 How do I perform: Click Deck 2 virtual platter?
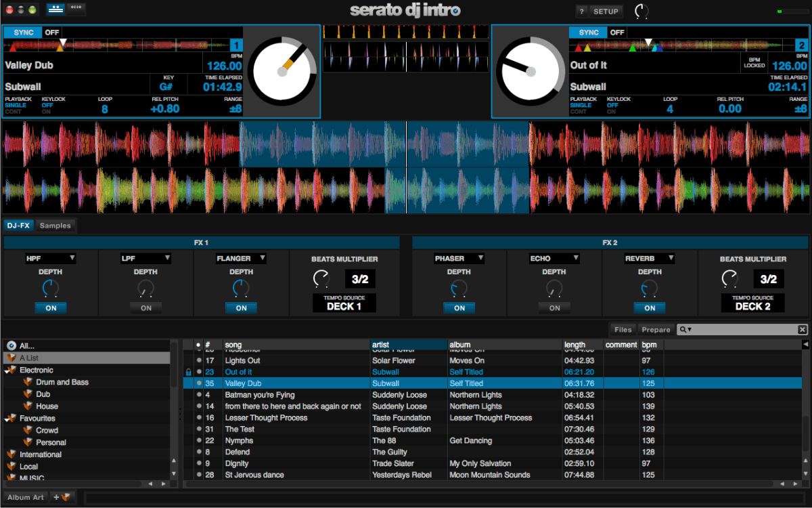pos(530,71)
